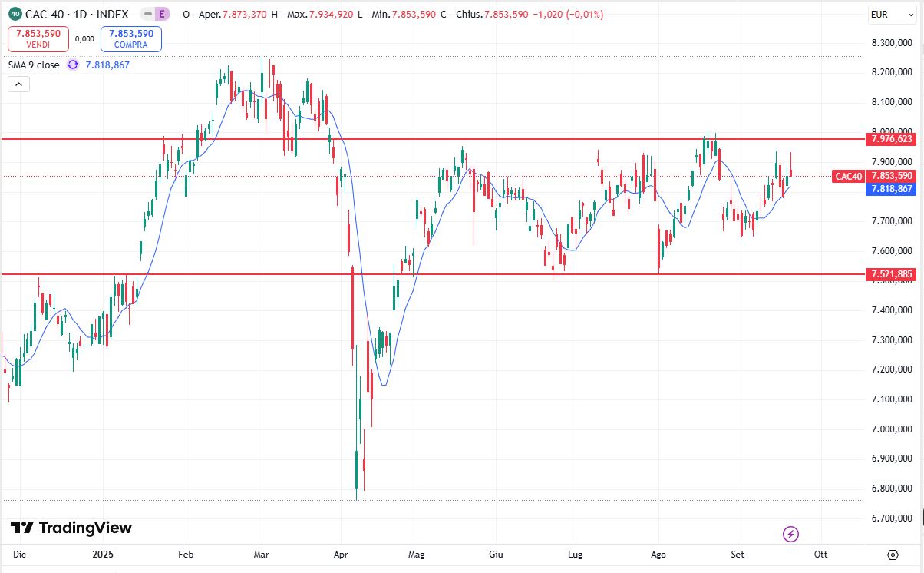Select the 7.521,885 horizontal line price label
Screen dimensions: 924x573
889,274
